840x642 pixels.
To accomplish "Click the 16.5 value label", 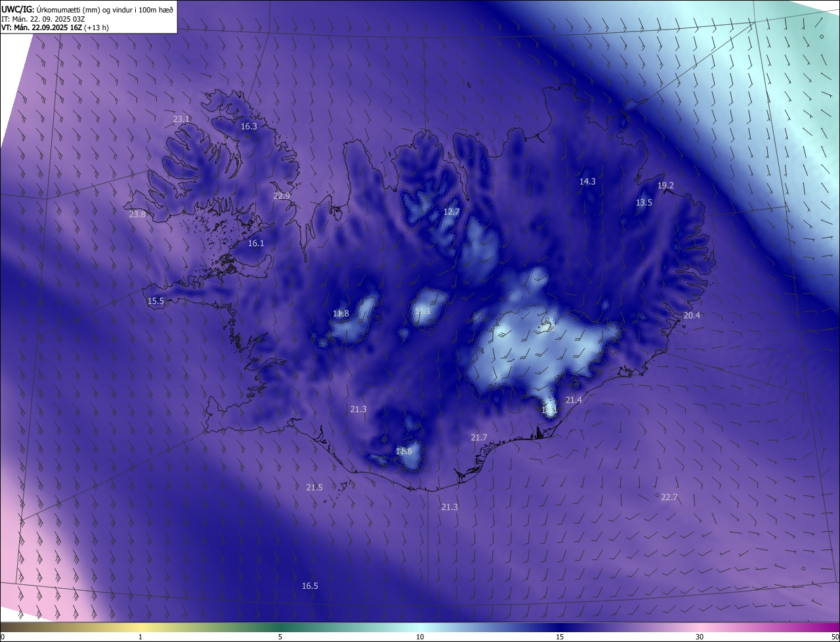I will (310, 586).
